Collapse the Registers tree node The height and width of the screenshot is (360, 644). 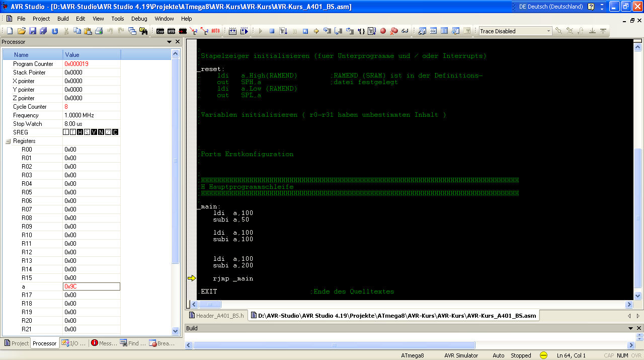8,141
